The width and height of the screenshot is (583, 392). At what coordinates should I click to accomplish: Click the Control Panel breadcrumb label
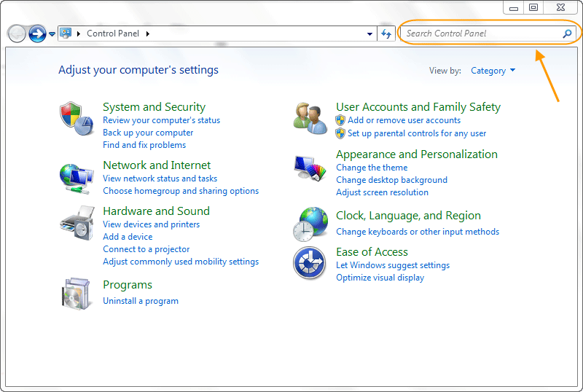coord(113,34)
